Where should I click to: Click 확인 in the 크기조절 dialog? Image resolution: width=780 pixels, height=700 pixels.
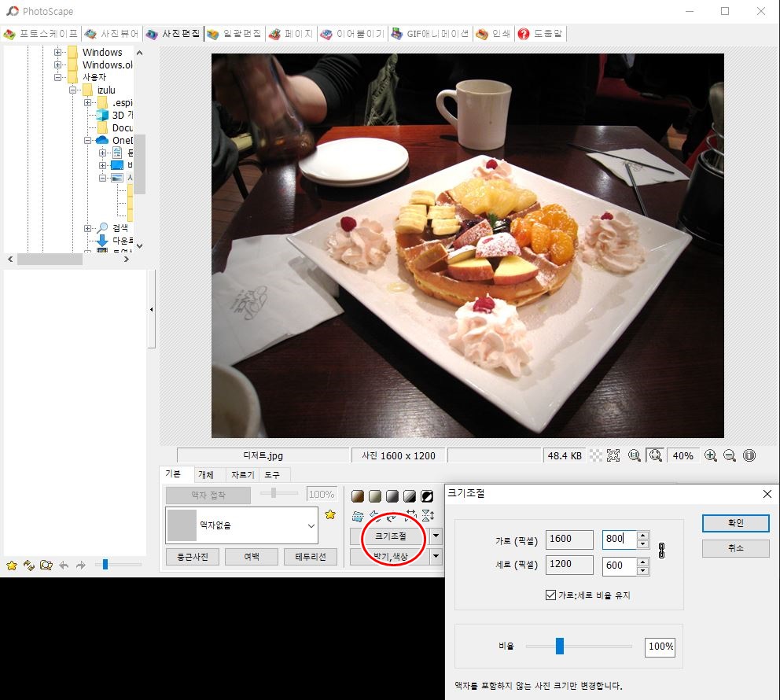click(x=736, y=523)
